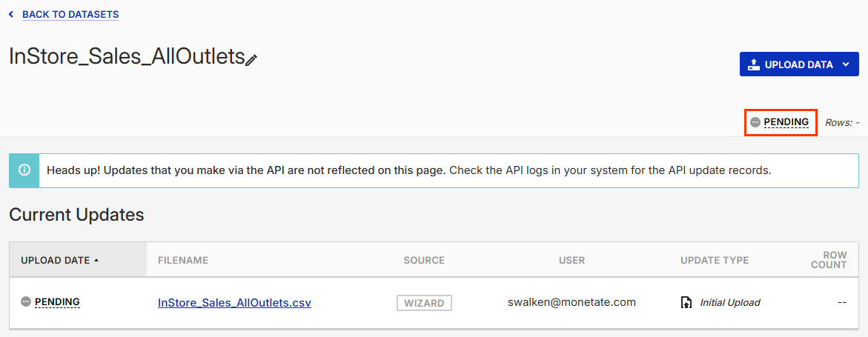Viewport: 868px width, 337px height.
Task: Click the pending status icon near Rows
Action: click(x=755, y=122)
